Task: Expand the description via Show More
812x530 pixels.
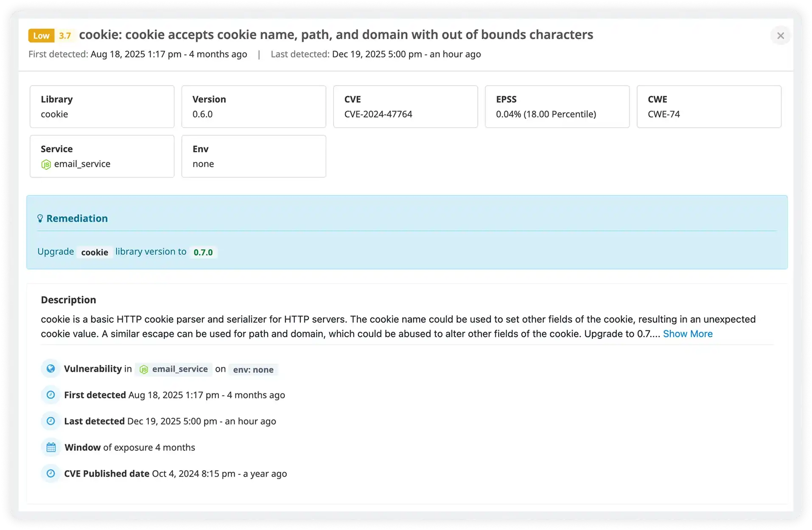Action: coord(688,334)
